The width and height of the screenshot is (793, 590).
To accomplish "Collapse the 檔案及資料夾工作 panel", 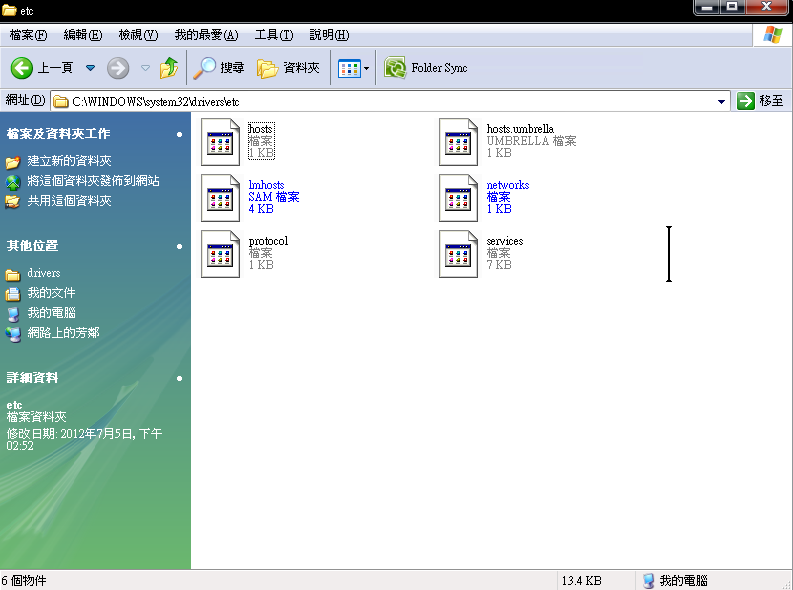I will click(x=180, y=134).
